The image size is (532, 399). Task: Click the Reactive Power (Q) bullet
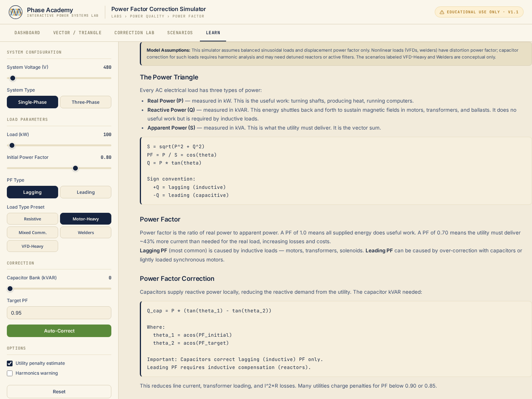pos(332,114)
